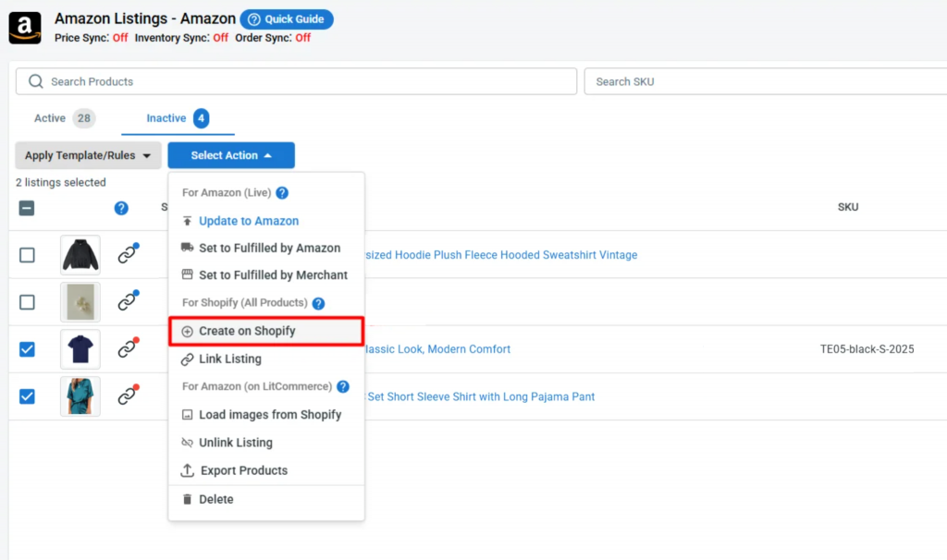Open the Apply Template/Rules dropdown
Image resolution: width=947 pixels, height=560 pixels.
(x=88, y=155)
